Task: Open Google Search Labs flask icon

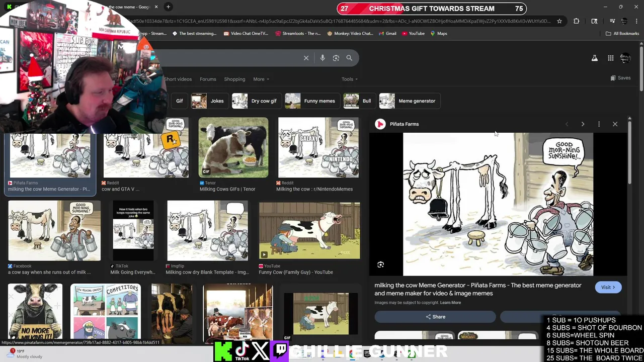Action: click(x=595, y=58)
